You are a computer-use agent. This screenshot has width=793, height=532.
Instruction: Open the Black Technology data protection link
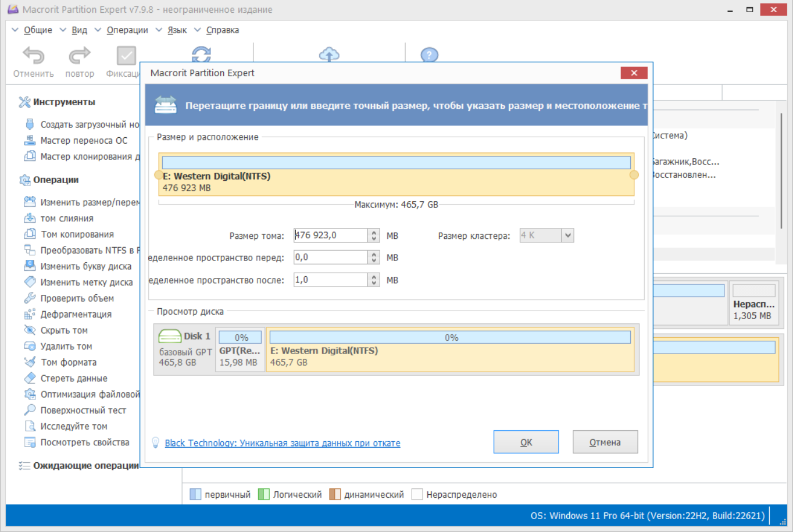pyautogui.click(x=283, y=443)
